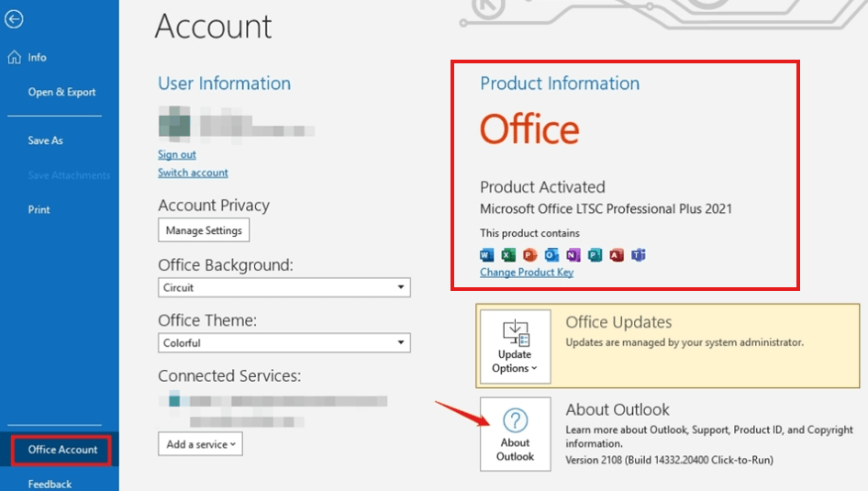Image resolution: width=868 pixels, height=491 pixels.
Task: Click the Version 2108 build text
Action: pyautogui.click(x=669, y=460)
